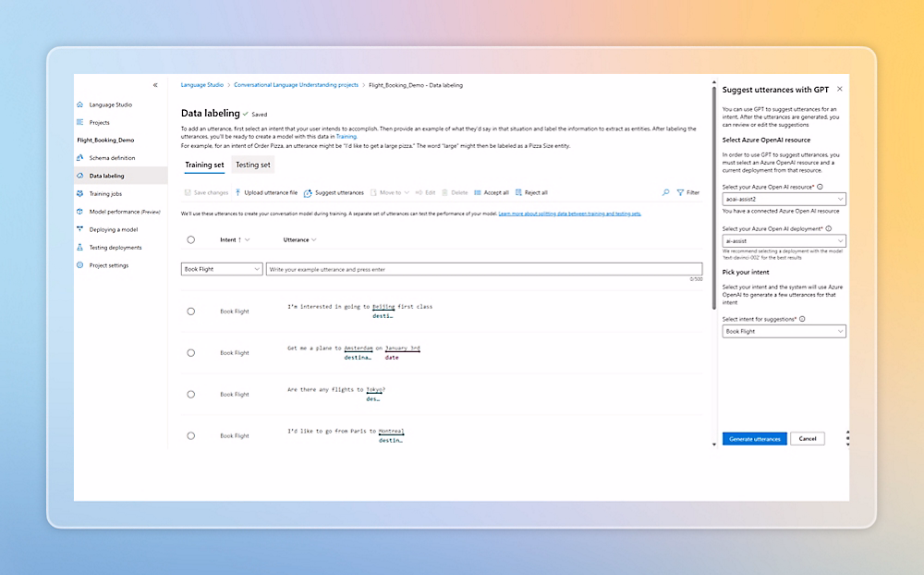Open Suggest utterances

coord(334,192)
